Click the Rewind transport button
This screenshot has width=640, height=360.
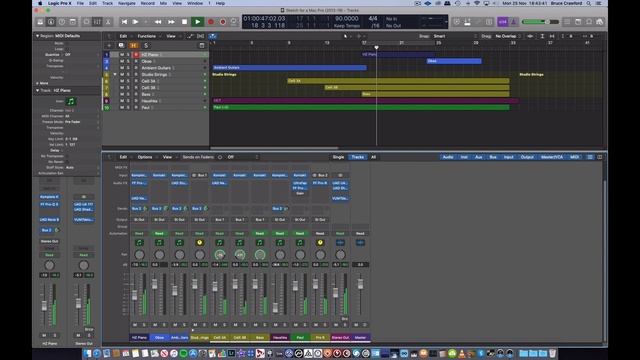click(158, 22)
